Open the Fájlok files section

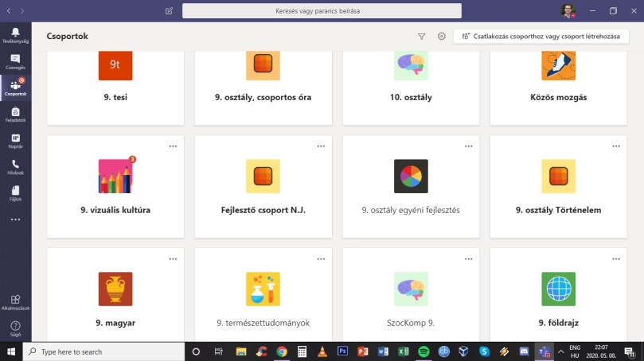click(15, 192)
